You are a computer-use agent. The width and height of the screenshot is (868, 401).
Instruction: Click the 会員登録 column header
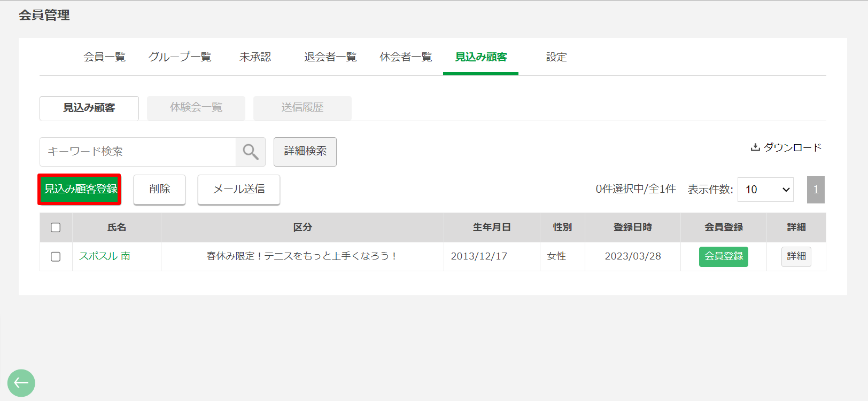724,227
